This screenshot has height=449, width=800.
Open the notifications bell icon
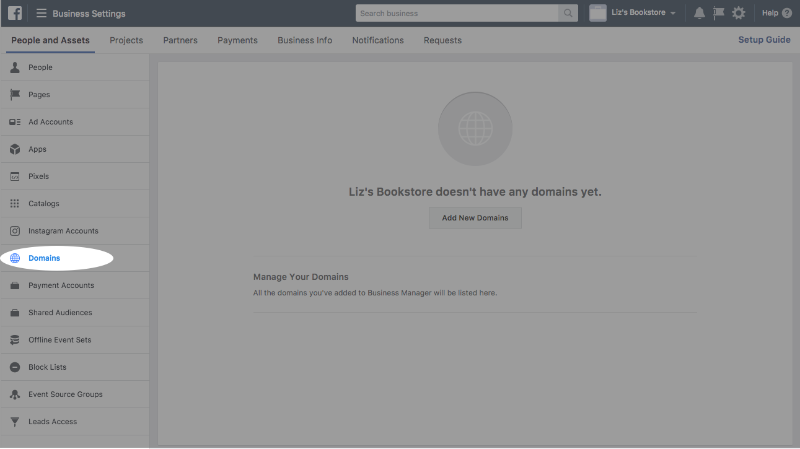coord(699,13)
